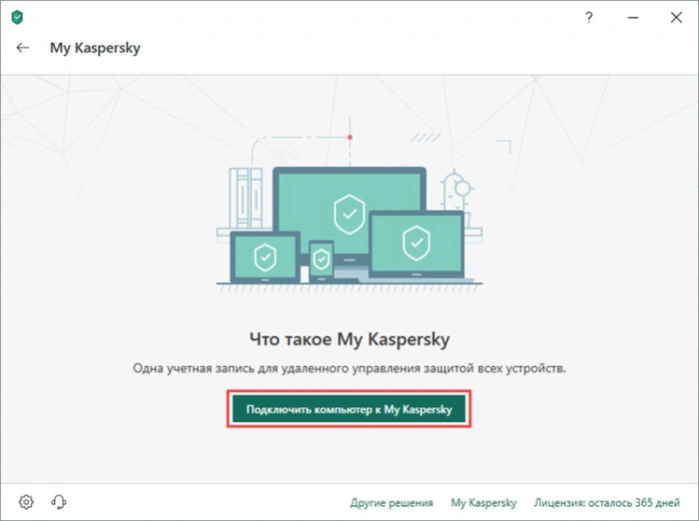This screenshot has width=699, height=521.
Task: Open settings via the gear icon
Action: pyautogui.click(x=26, y=502)
